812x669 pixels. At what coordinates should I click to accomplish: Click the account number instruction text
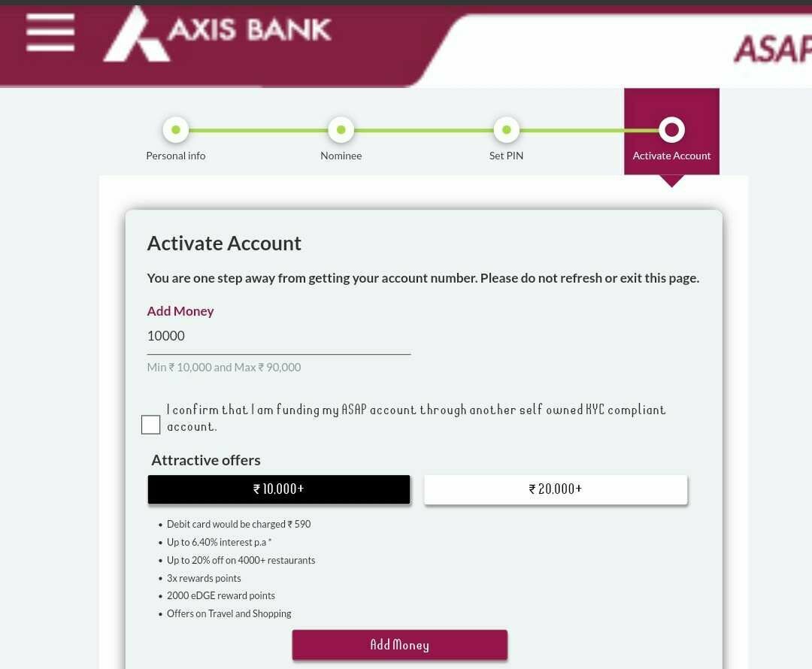tap(423, 277)
